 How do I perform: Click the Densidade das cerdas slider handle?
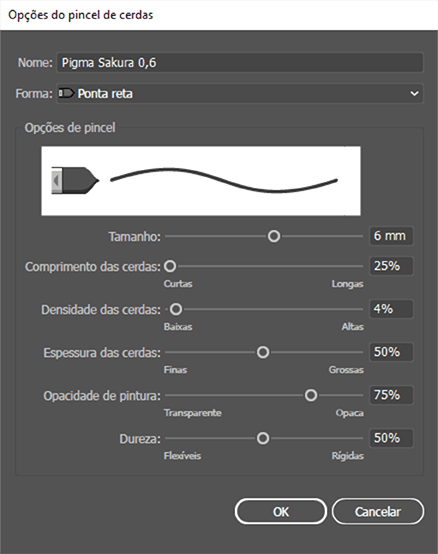click(176, 309)
